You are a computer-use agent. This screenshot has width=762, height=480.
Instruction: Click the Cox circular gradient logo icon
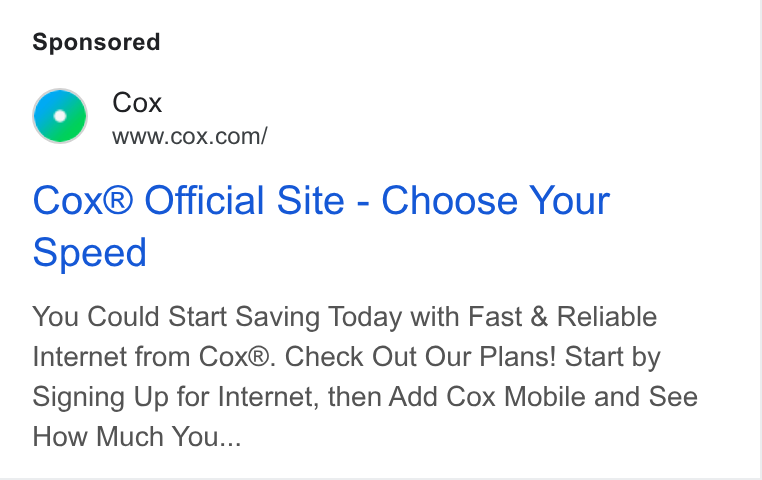click(60, 116)
